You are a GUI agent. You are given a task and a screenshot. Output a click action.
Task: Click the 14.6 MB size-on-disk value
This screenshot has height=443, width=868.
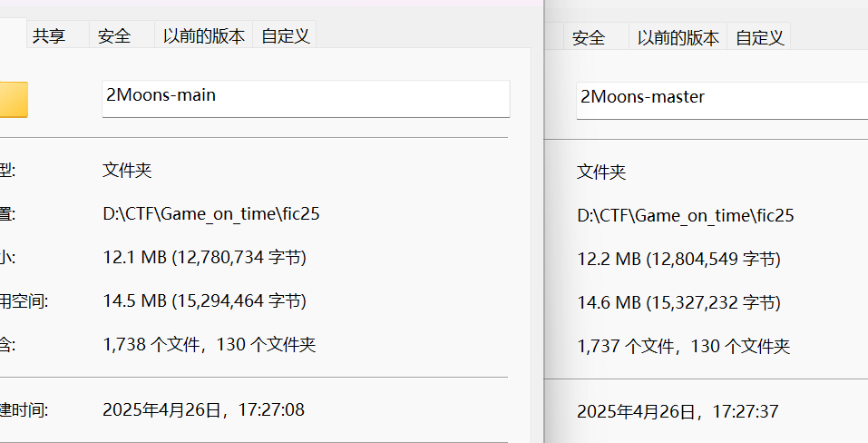point(678,302)
